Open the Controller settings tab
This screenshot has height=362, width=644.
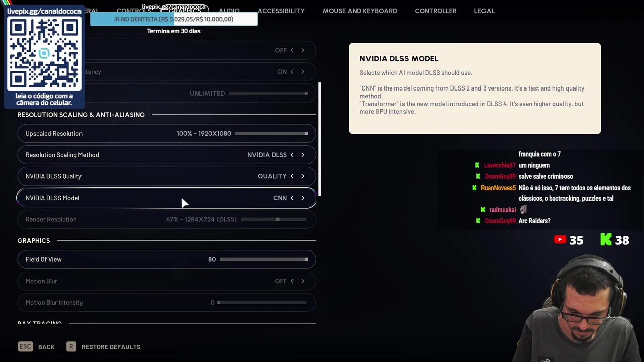click(436, 11)
